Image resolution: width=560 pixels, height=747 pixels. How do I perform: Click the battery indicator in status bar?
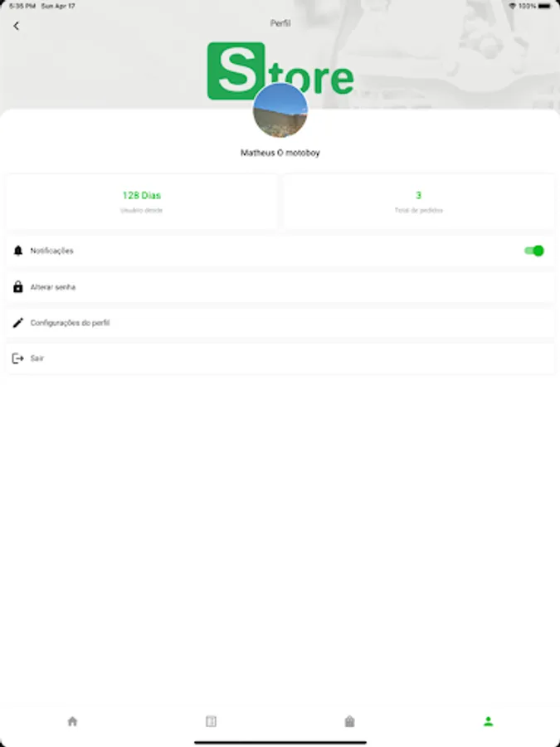pos(544,6)
